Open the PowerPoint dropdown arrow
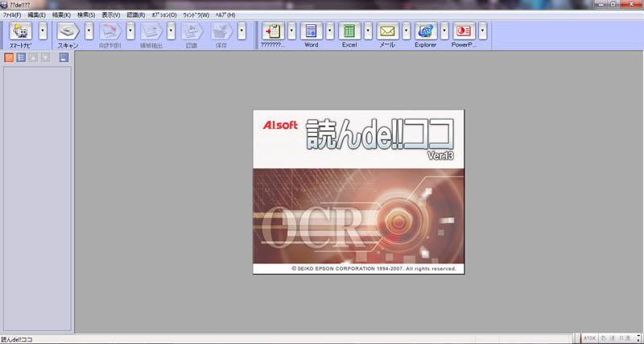The image size is (644, 344). [482, 31]
